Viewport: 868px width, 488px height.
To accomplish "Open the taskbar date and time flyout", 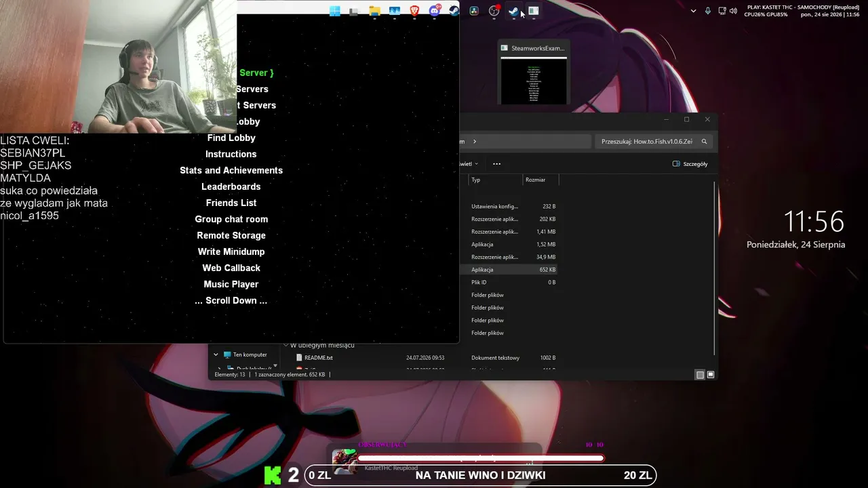I will coord(830,14).
